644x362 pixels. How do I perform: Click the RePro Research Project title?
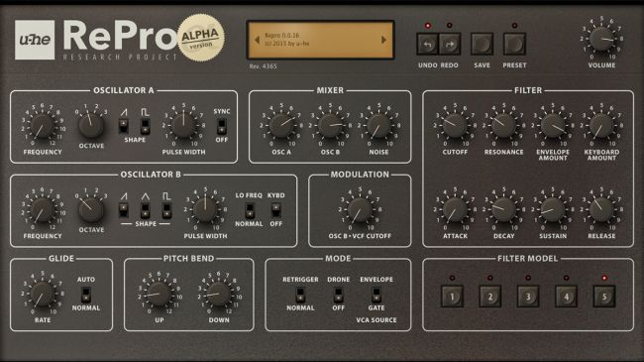pos(121,41)
